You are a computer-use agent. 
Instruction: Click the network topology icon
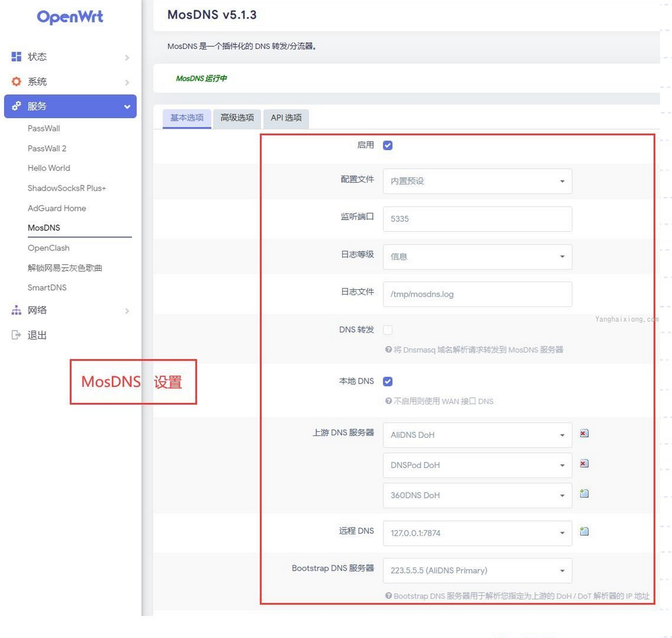click(17, 310)
